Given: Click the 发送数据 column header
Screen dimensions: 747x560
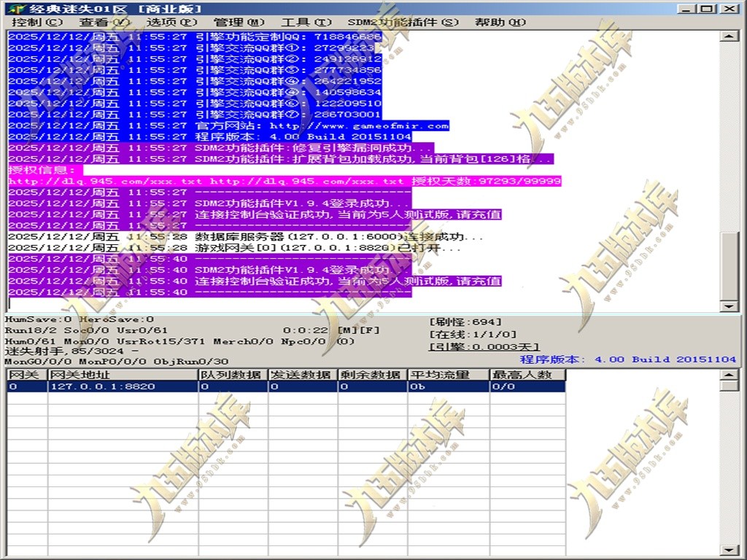Looking at the screenshot, I should [x=303, y=375].
